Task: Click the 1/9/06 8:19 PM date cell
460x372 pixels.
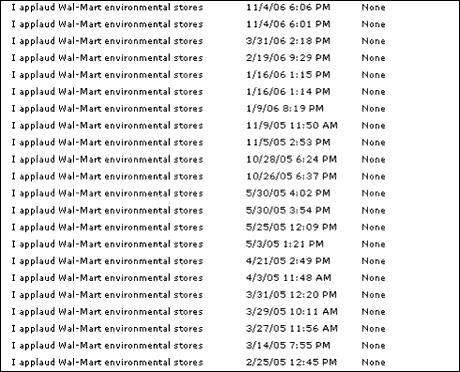Action: [x=285, y=109]
